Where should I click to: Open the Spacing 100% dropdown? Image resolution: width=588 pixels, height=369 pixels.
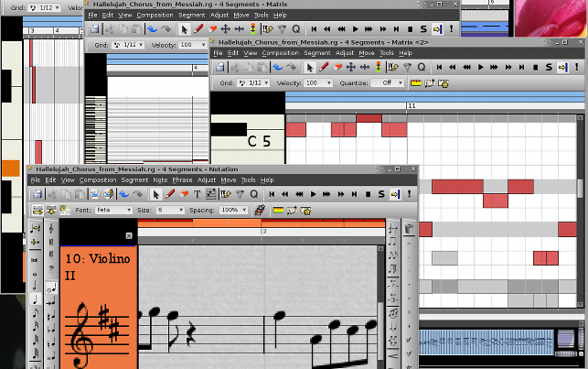coord(234,210)
